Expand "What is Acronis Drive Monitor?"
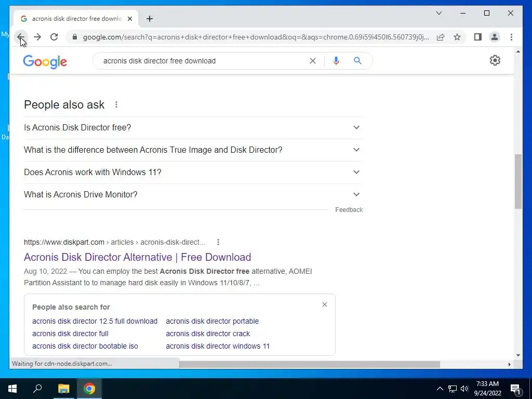Viewport: 532px width, 399px height. point(193,195)
